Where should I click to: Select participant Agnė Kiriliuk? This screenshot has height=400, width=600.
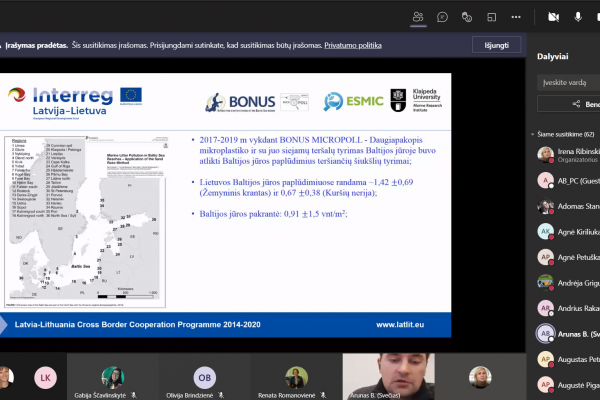click(568, 232)
